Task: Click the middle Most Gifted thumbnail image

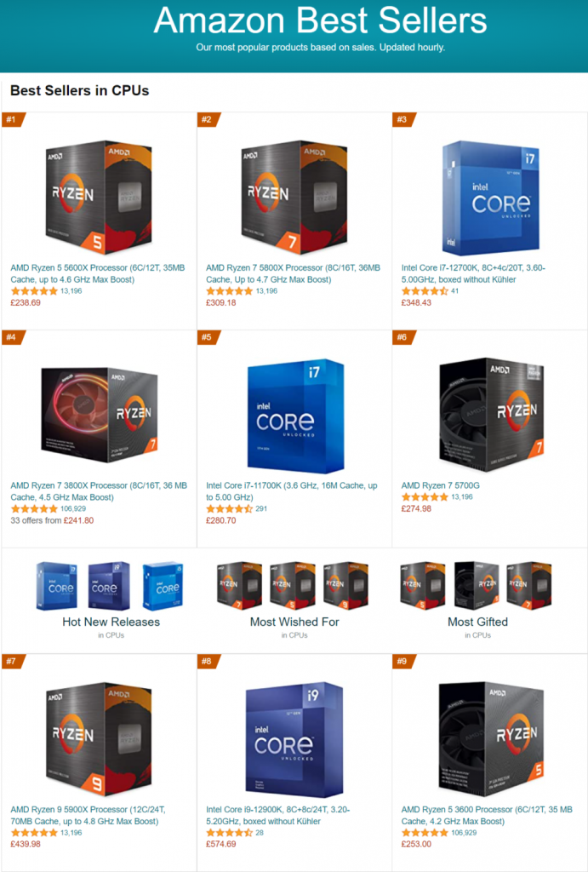Action: [x=477, y=585]
